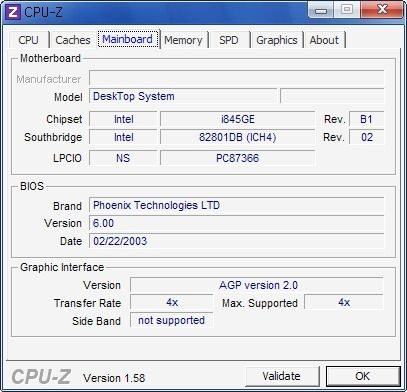Click the Southbridge vendor 'Intel' field
Viewport: 407px width, 392px height.
(123, 137)
